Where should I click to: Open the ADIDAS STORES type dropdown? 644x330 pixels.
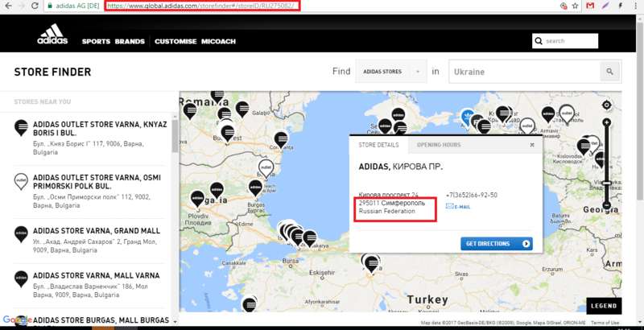[x=391, y=72]
